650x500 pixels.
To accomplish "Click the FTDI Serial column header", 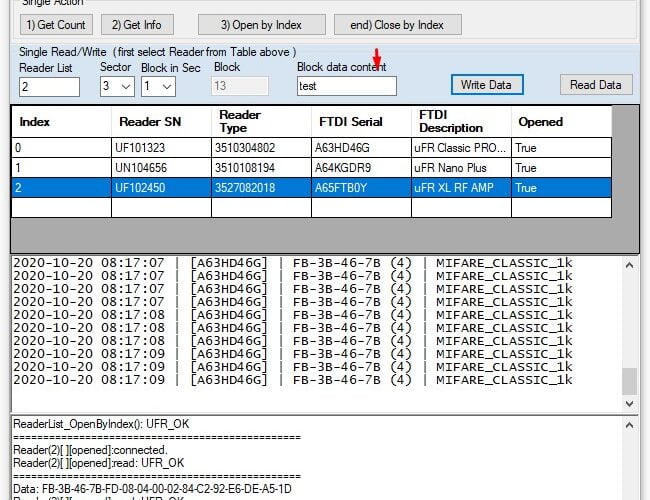I will 361,121.
